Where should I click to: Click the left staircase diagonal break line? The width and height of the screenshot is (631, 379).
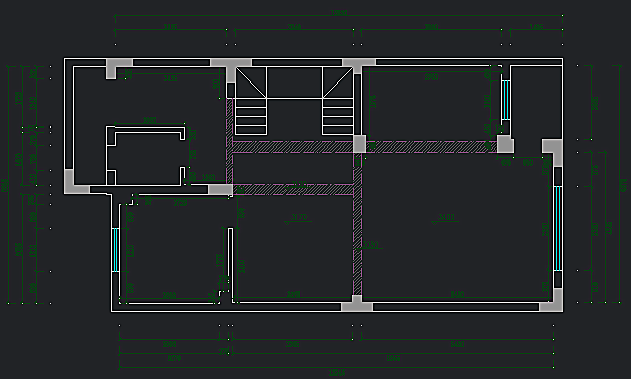pyautogui.click(x=251, y=82)
